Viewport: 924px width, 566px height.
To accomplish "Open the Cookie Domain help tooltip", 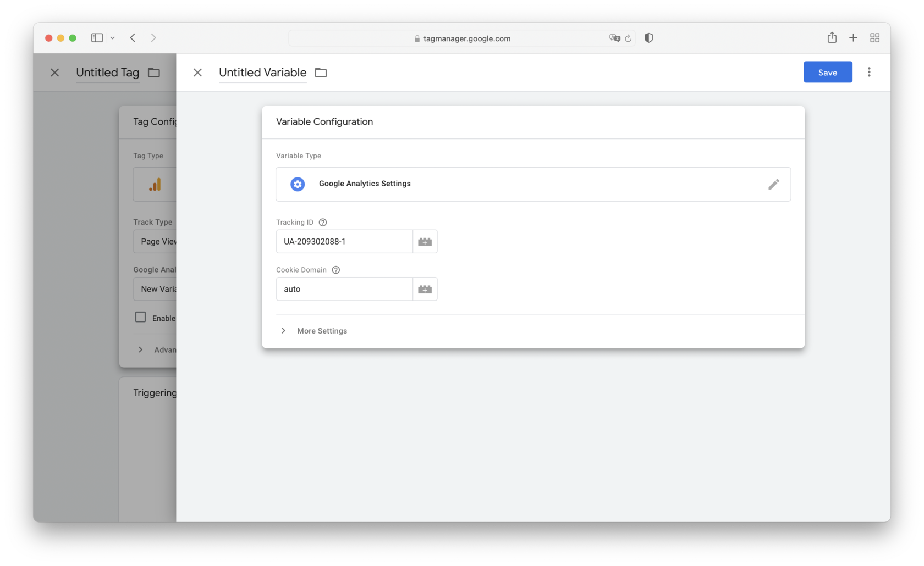I will point(335,270).
